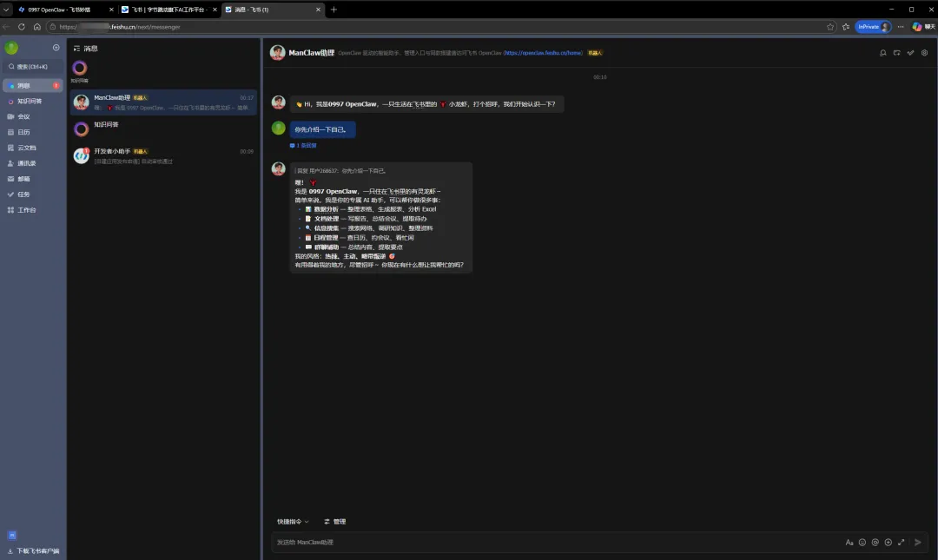Click the quoted reply '回复 用户268637' line
This screenshot has height=560, width=938.
click(340, 170)
